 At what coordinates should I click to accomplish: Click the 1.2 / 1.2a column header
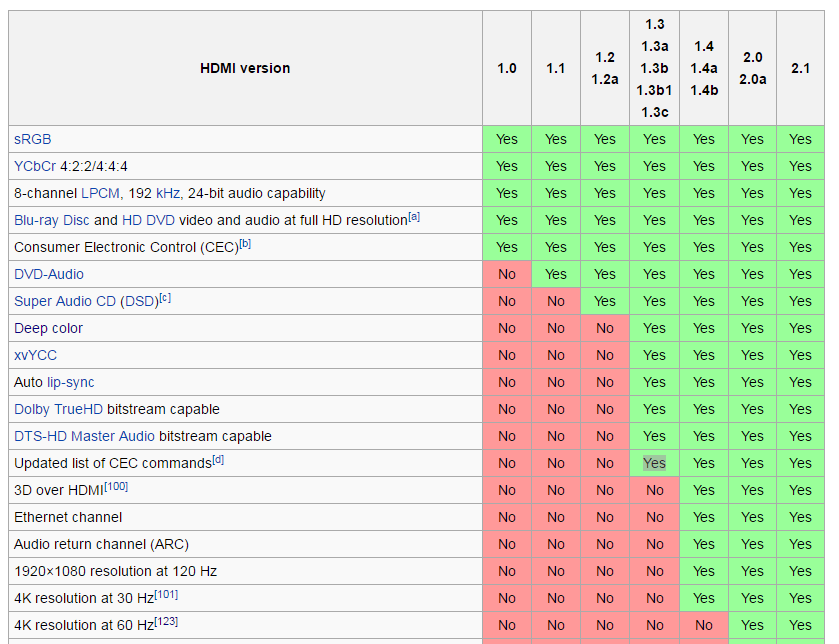point(605,68)
